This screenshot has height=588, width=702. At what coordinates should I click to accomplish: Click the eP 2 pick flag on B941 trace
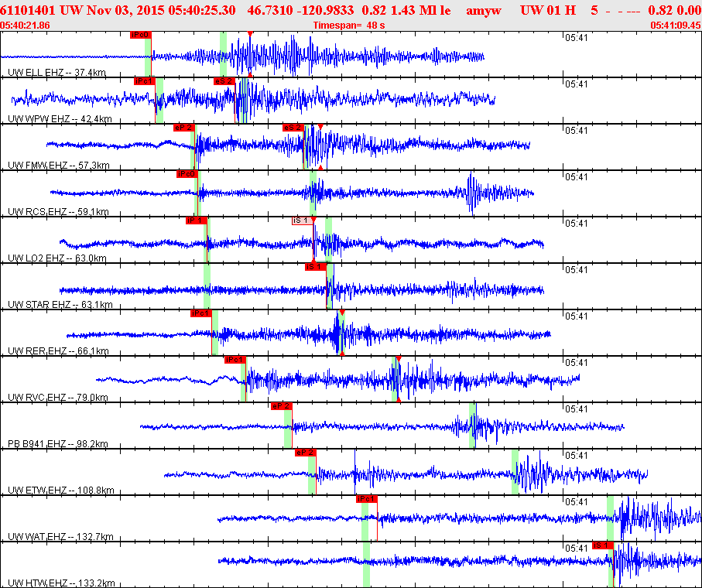click(x=281, y=406)
